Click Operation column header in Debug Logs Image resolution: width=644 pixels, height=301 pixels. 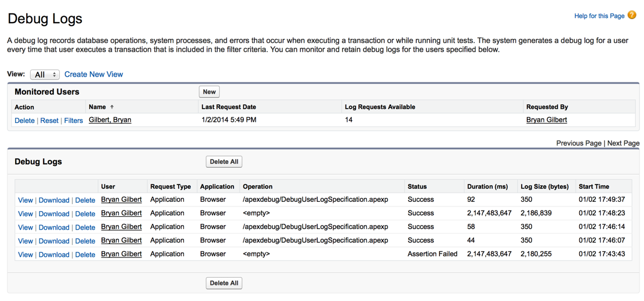(x=257, y=186)
